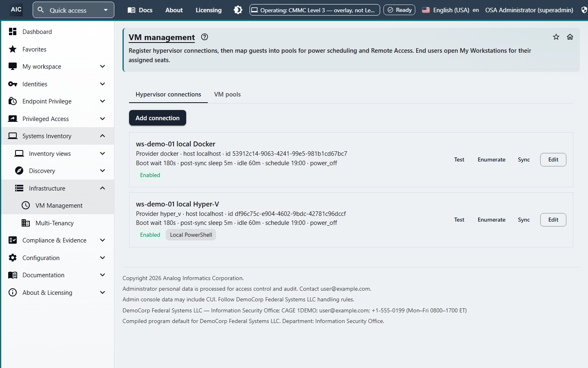Image resolution: width=588 pixels, height=368 pixels.
Task: Enumerate the ws-demo-01 local Hyper-V connection
Action: click(x=492, y=220)
